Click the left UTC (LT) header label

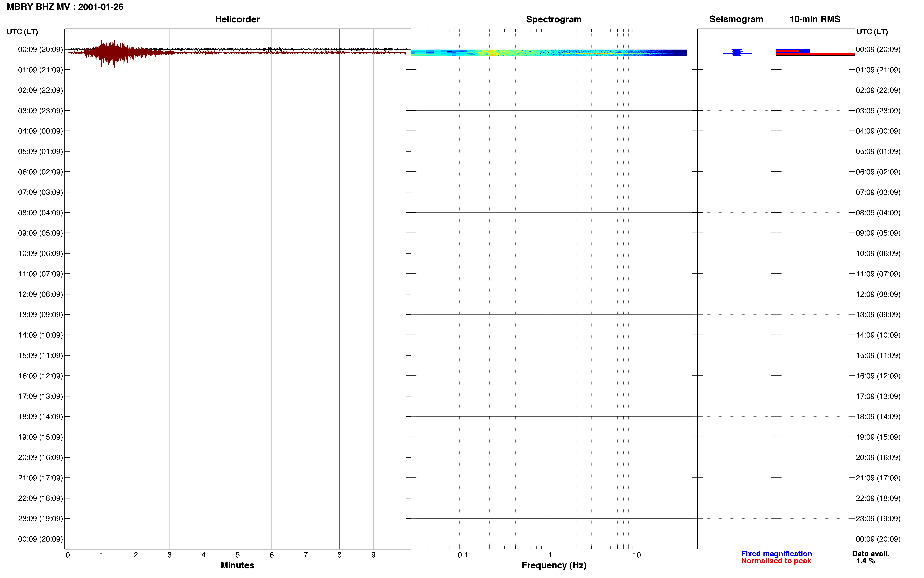pos(22,32)
